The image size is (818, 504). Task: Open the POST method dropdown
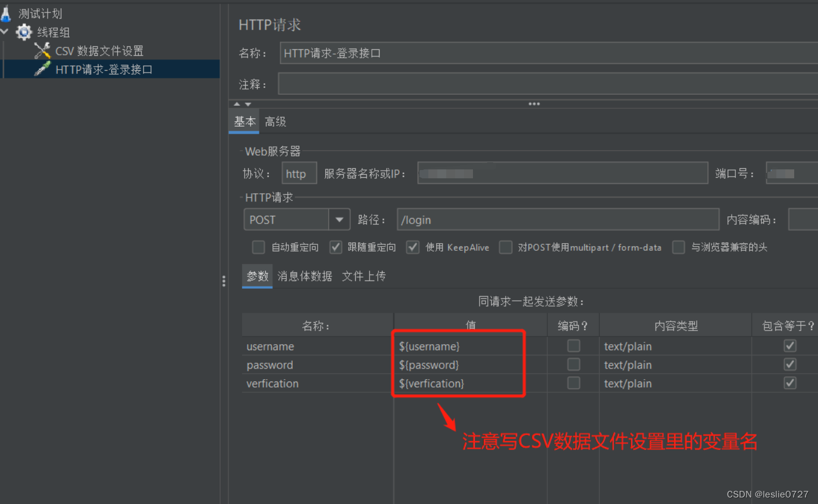click(x=339, y=219)
